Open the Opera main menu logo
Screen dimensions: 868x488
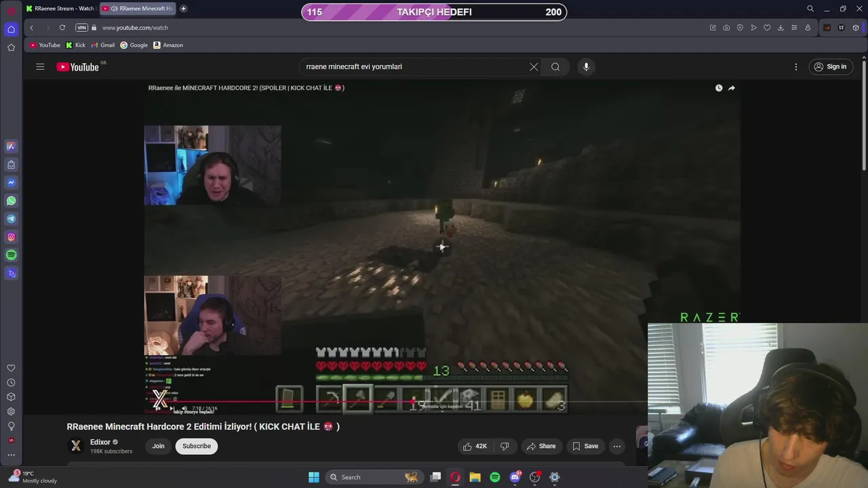coord(11,10)
